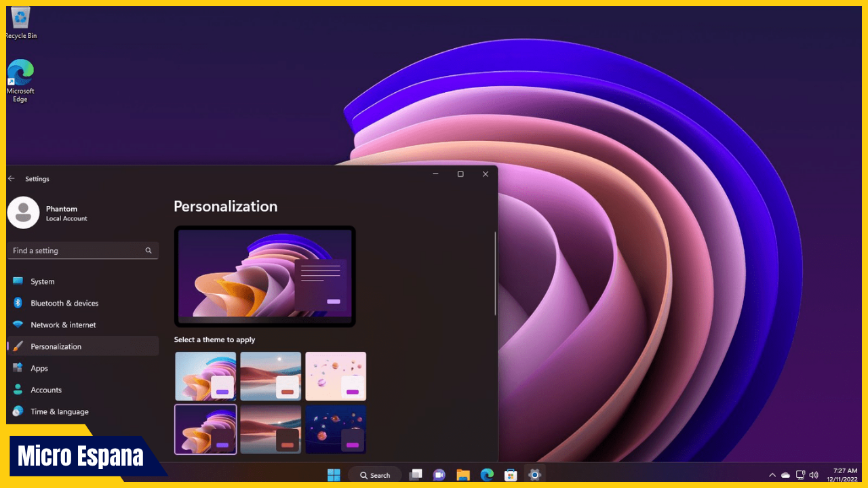Viewport: 868px width, 488px height.
Task: Open Microsoft Store from the taskbar
Action: [x=511, y=475]
